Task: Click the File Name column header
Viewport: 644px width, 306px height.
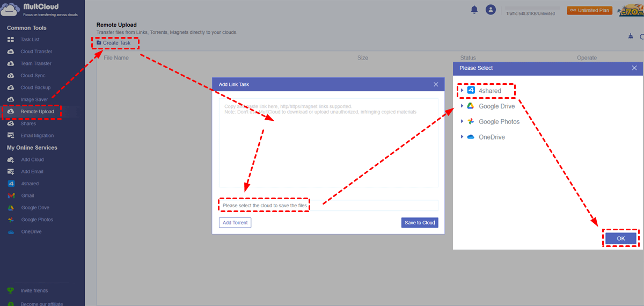Action: [x=116, y=58]
